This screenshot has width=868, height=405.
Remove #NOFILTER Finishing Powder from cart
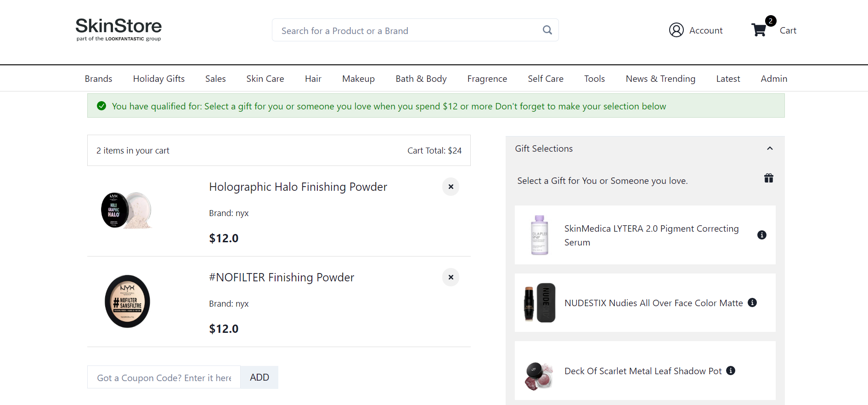(x=451, y=277)
